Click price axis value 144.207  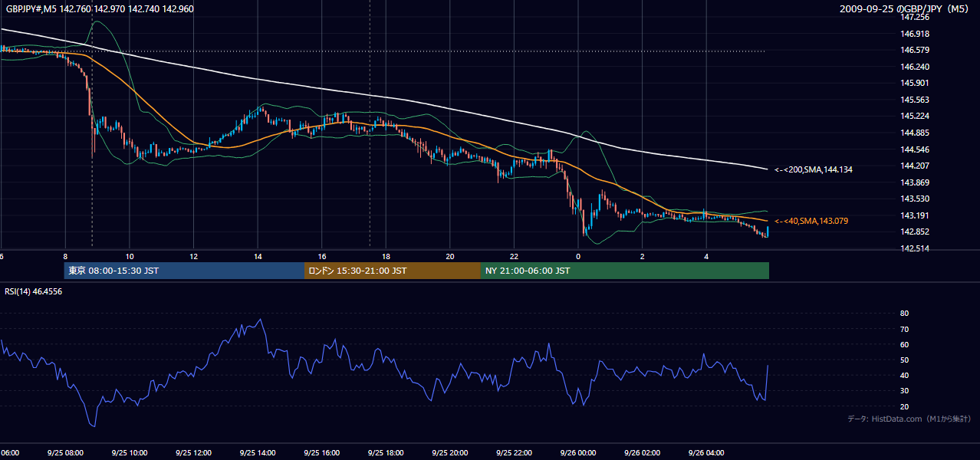click(916, 166)
